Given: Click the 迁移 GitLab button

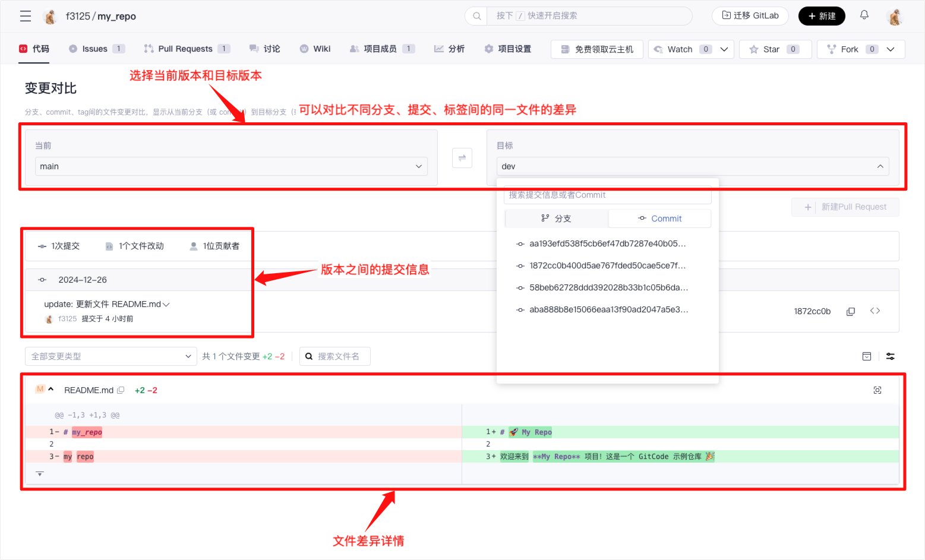Looking at the screenshot, I should coord(750,16).
